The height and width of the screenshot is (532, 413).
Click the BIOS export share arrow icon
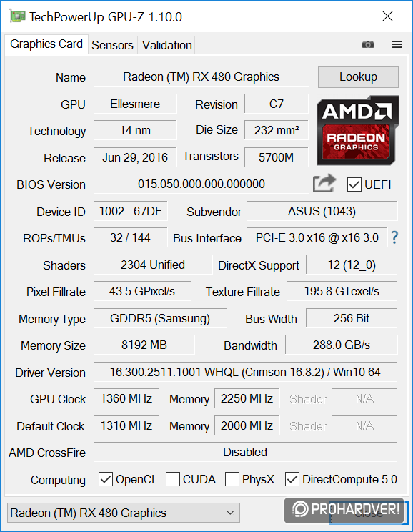[x=324, y=184]
